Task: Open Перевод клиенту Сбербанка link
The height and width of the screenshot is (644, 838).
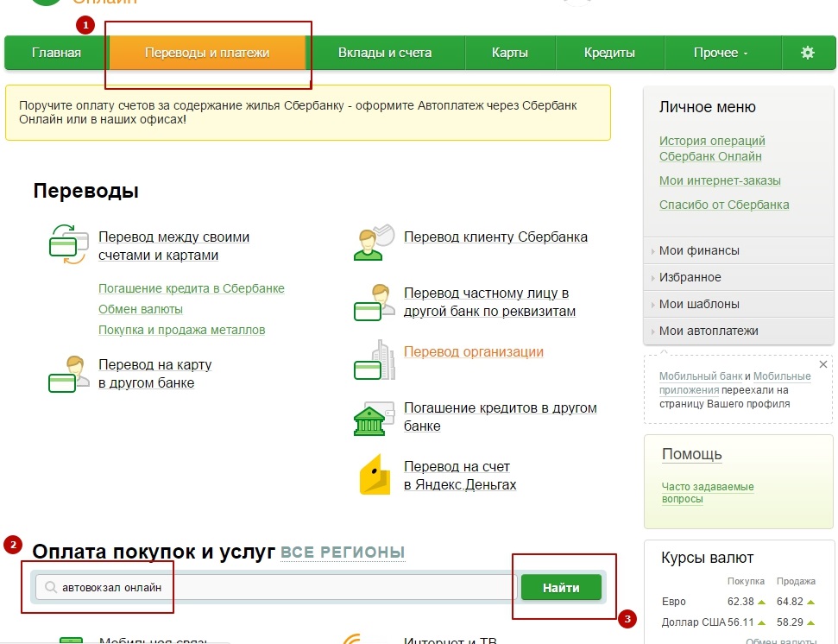Action: point(495,237)
